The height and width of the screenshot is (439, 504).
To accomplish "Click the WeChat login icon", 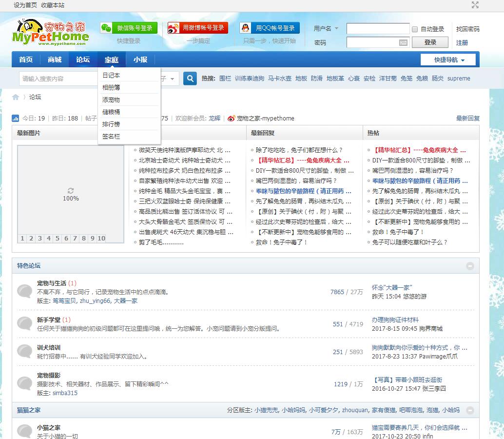I will [x=106, y=28].
